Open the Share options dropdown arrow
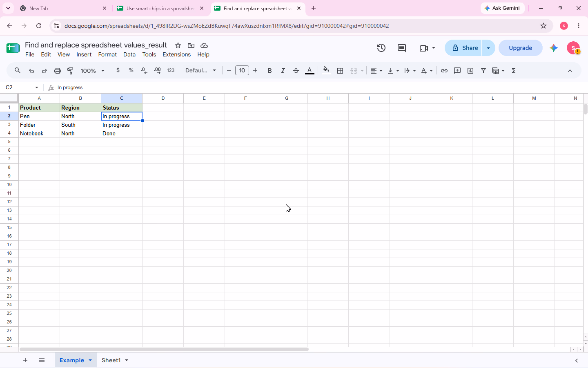The width and height of the screenshot is (588, 368). click(x=488, y=48)
